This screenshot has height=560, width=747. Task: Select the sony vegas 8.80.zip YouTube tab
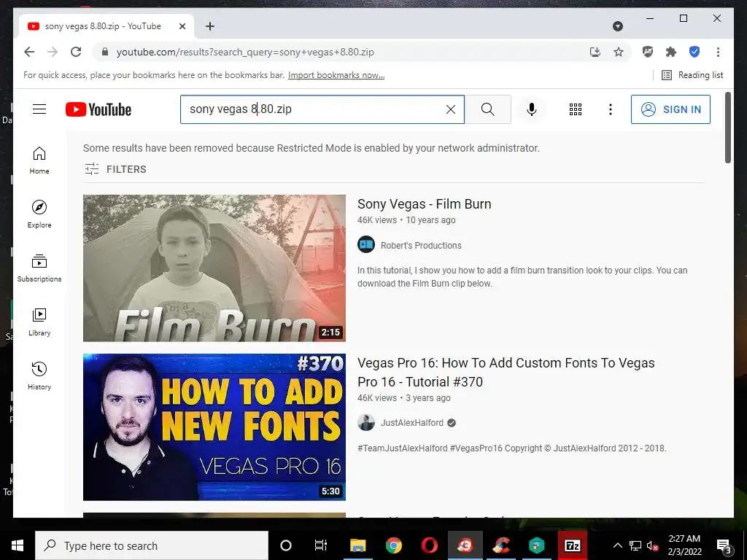click(106, 26)
